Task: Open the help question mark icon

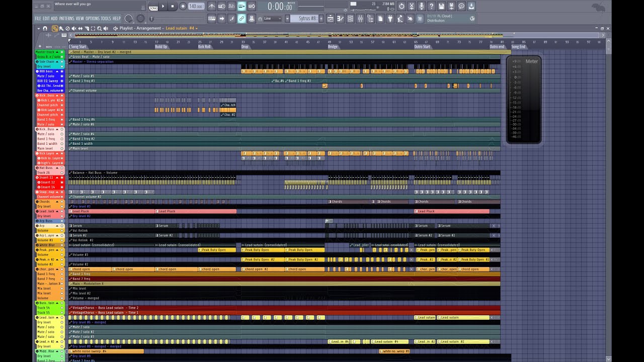Action: pos(431,6)
